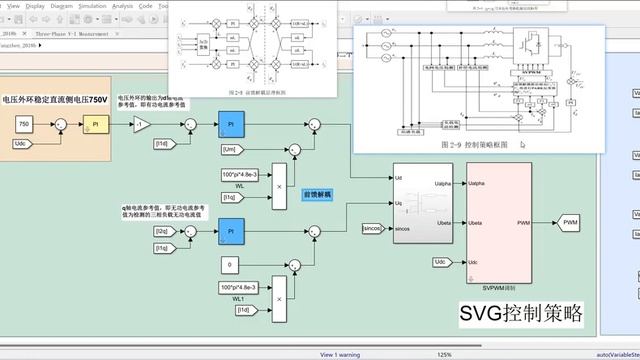Image resolution: width=640 pixels, height=360 pixels.
Task: Open the Diagram menu
Action: click(x=62, y=6)
